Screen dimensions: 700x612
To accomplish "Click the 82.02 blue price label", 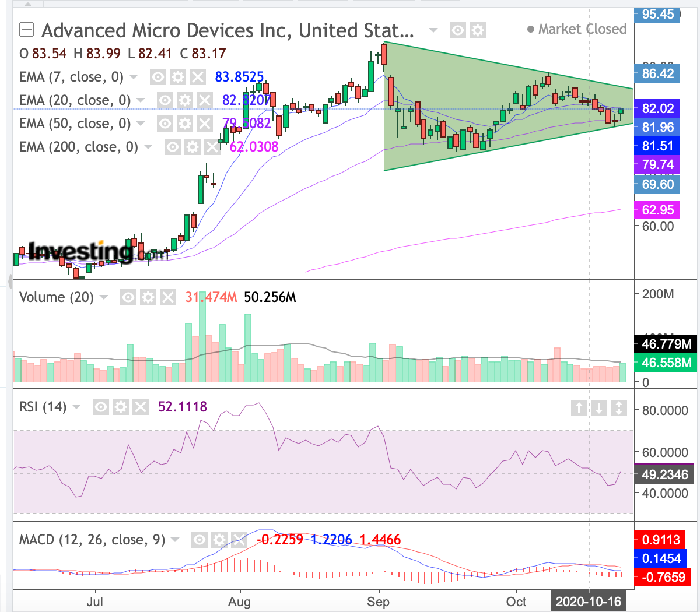I will [657, 108].
